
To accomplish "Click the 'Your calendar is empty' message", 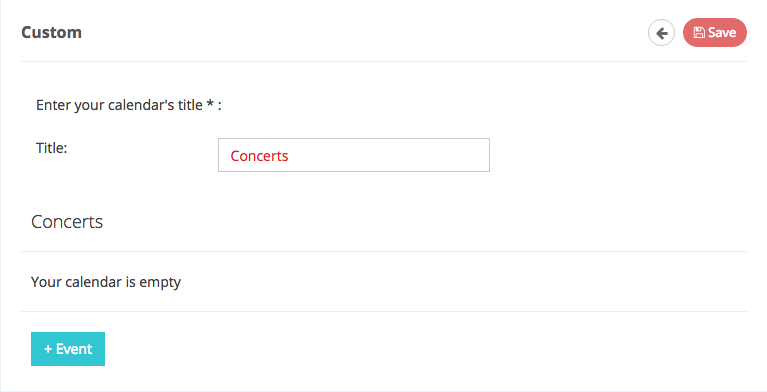I will [106, 282].
